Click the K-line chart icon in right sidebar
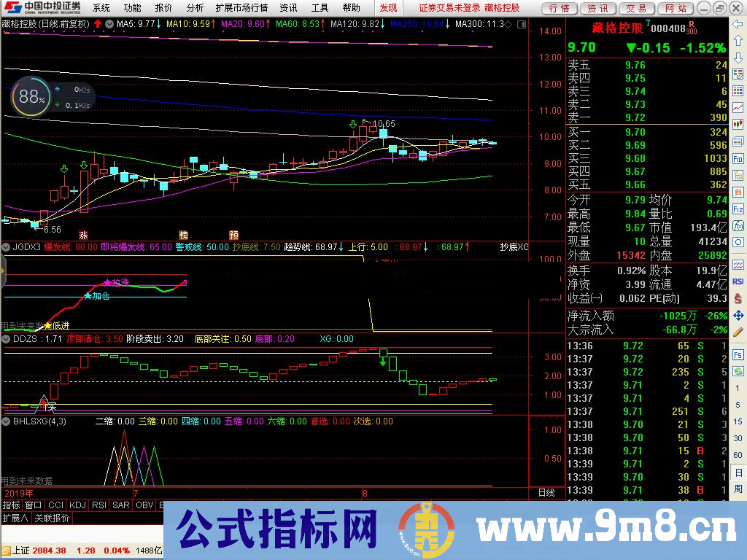The image size is (747, 560). 738,124
